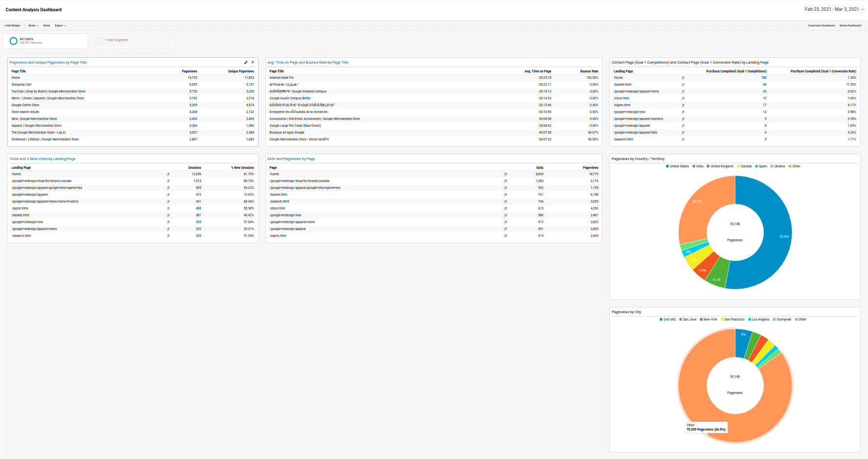Image resolution: width=868 pixels, height=459 pixels.
Task: Click the Add Segment circle icon
Action: click(x=100, y=41)
